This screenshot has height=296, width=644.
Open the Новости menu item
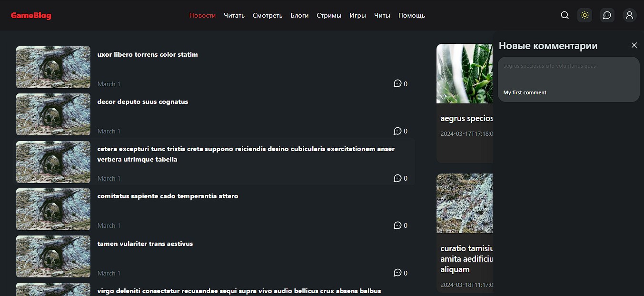[x=202, y=15]
